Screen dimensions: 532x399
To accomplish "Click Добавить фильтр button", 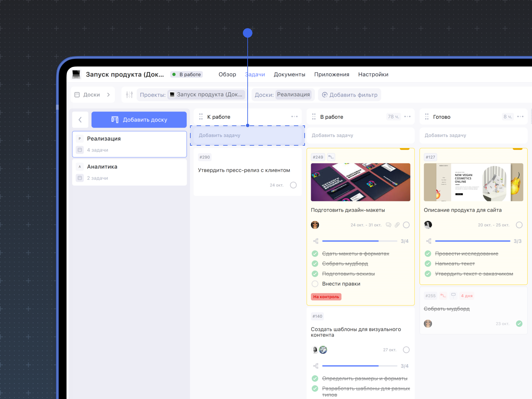I will [x=350, y=95].
